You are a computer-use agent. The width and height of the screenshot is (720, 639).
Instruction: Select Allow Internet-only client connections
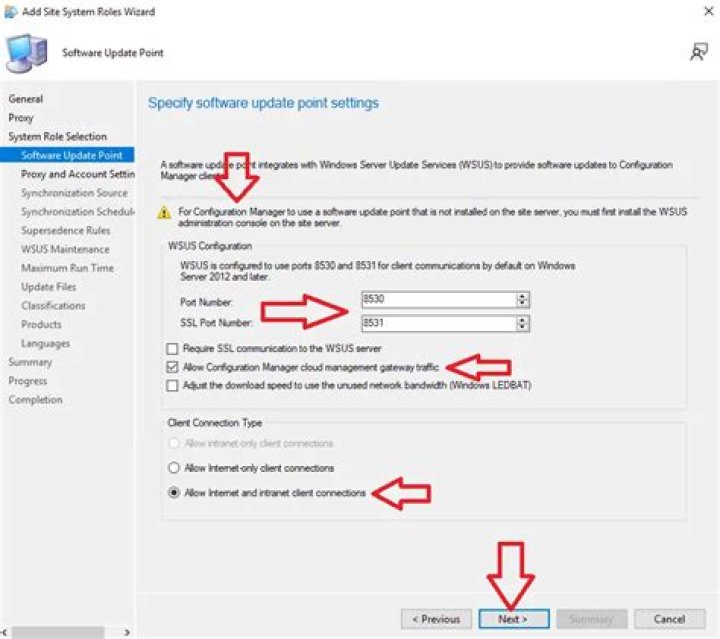point(174,468)
